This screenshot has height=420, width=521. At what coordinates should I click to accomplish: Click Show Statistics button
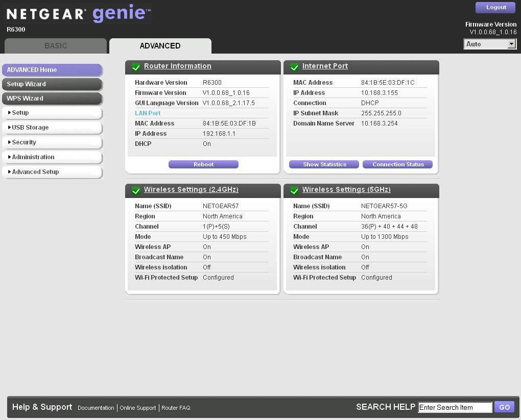point(324,164)
